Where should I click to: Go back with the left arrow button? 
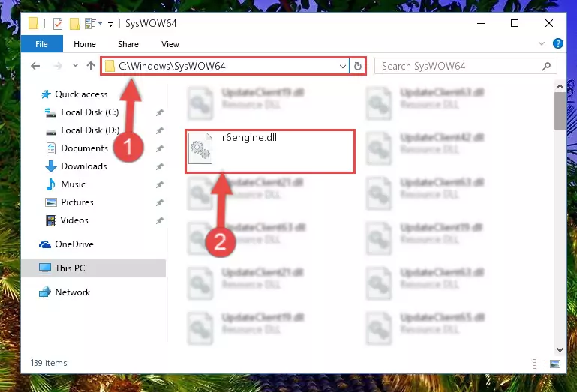[35, 66]
